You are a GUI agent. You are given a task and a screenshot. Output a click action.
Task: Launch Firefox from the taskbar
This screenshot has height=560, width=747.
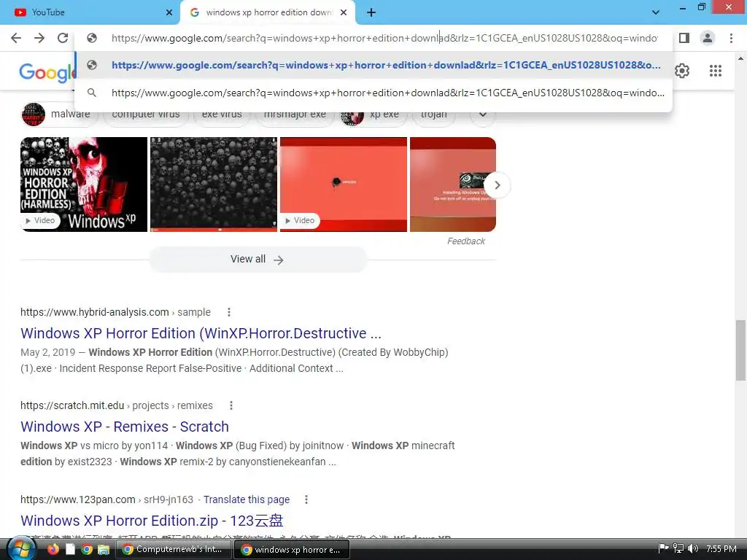[53, 549]
